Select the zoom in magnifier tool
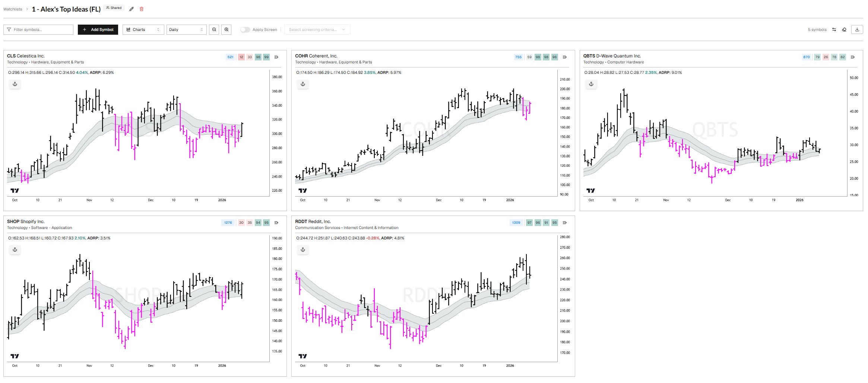Screen dimensions: 868x383 tap(226, 29)
